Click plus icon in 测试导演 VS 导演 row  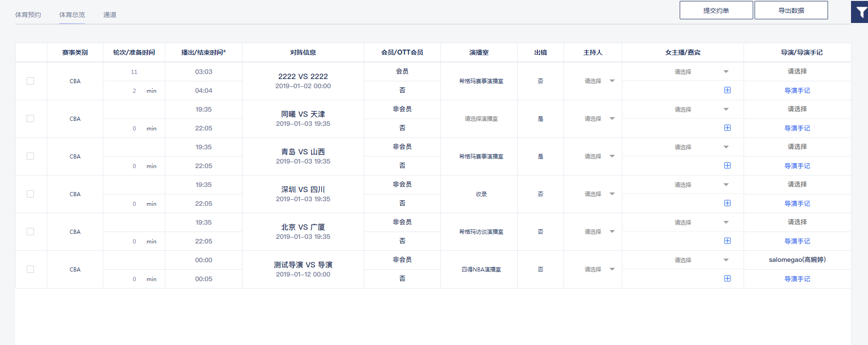[727, 279]
